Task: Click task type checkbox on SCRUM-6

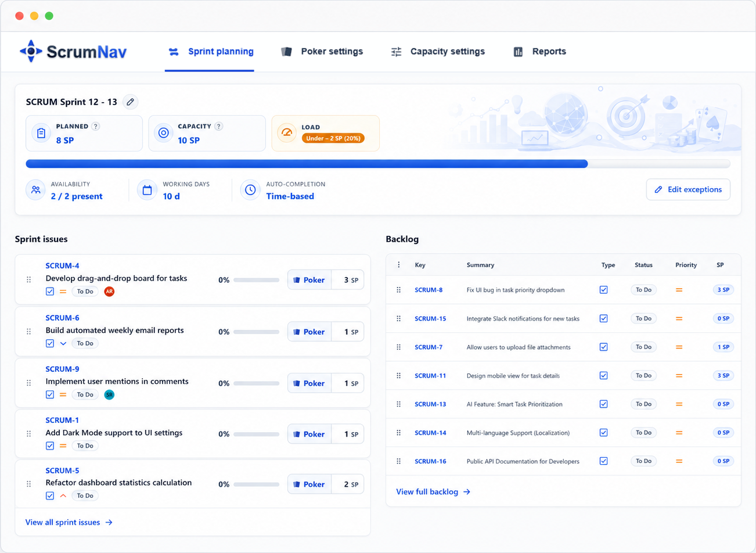Action: pyautogui.click(x=50, y=343)
